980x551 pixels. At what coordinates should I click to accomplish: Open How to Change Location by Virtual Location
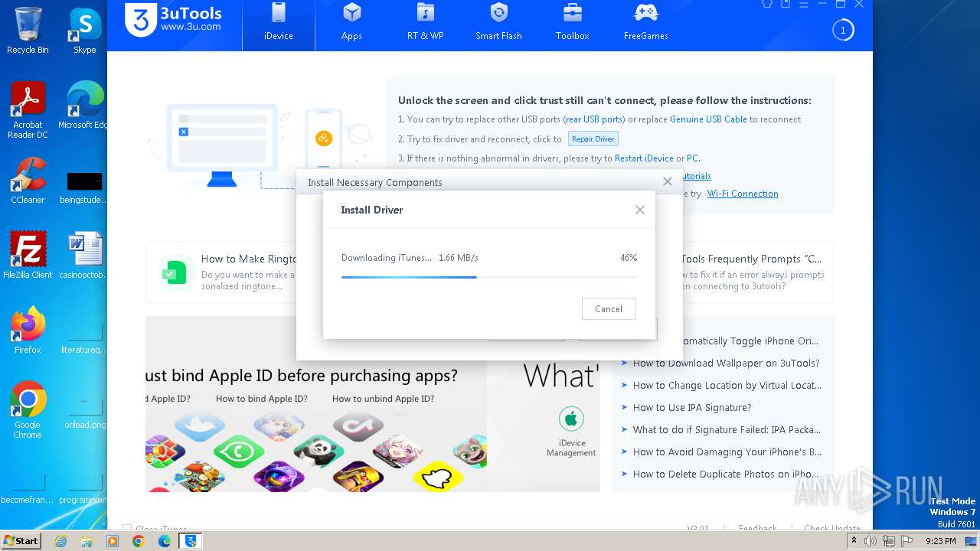(x=727, y=386)
